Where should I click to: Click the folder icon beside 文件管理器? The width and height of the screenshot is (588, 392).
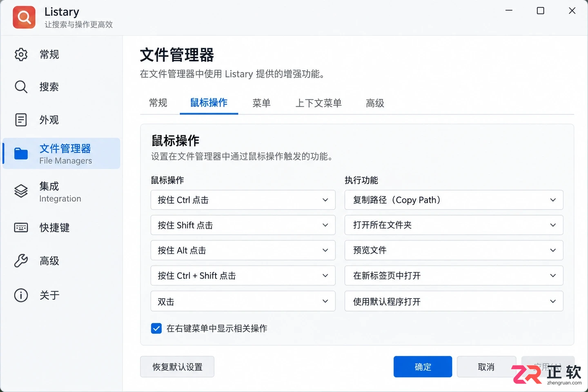click(21, 154)
